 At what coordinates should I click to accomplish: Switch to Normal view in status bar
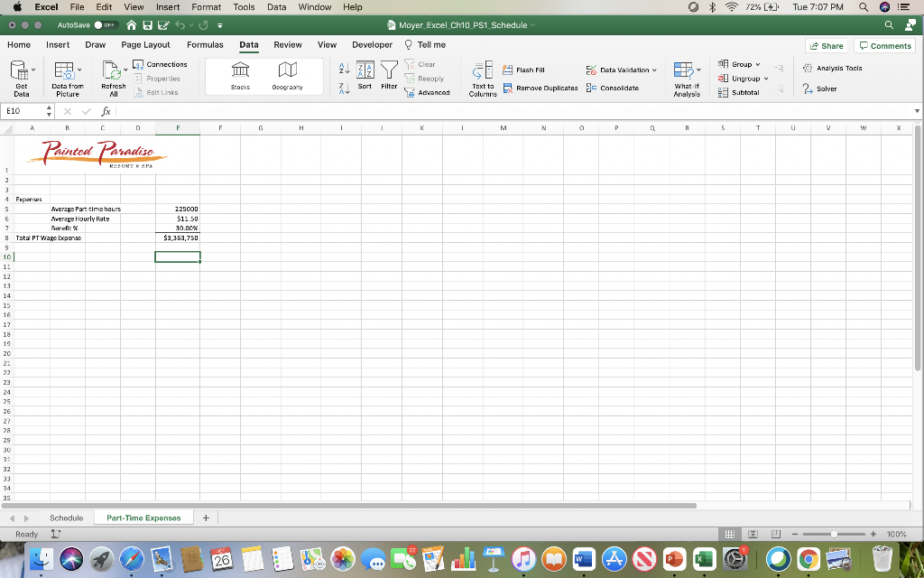click(x=729, y=534)
